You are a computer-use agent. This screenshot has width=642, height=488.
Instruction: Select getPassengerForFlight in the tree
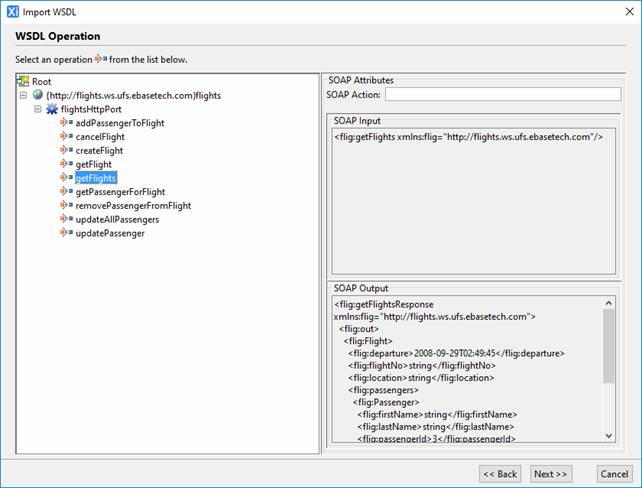tap(120, 192)
